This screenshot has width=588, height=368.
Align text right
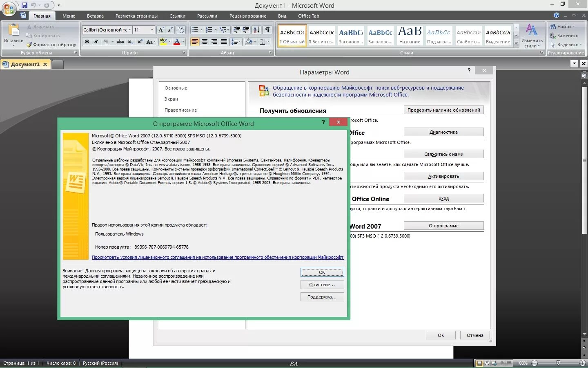point(214,42)
